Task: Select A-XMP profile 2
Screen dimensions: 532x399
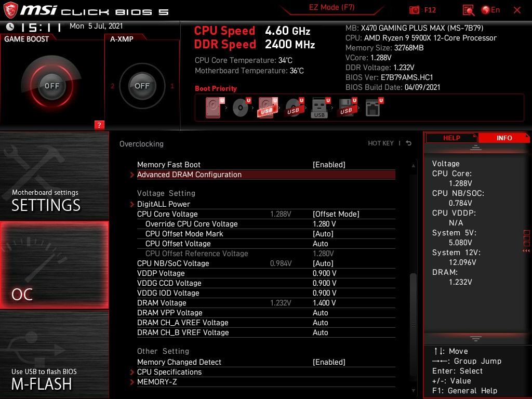Action: point(112,86)
